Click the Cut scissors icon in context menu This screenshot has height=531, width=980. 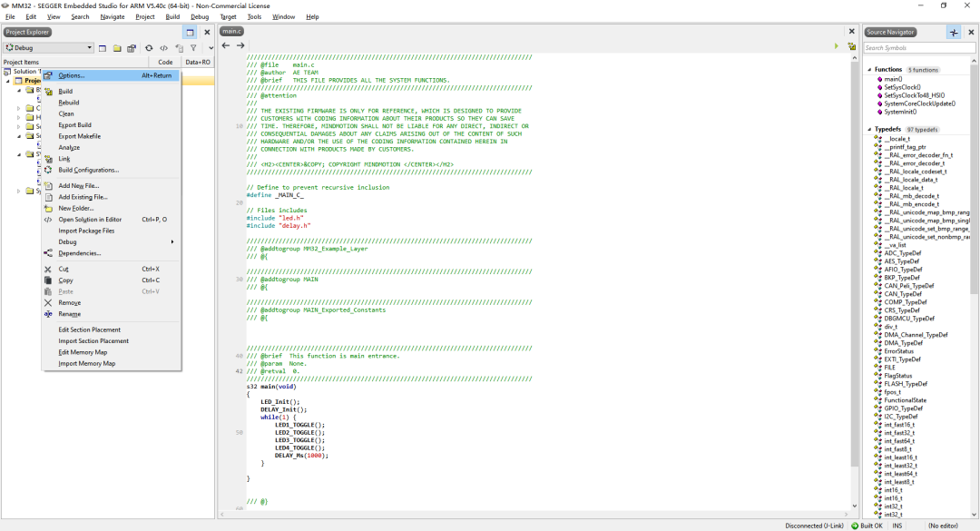[48, 269]
